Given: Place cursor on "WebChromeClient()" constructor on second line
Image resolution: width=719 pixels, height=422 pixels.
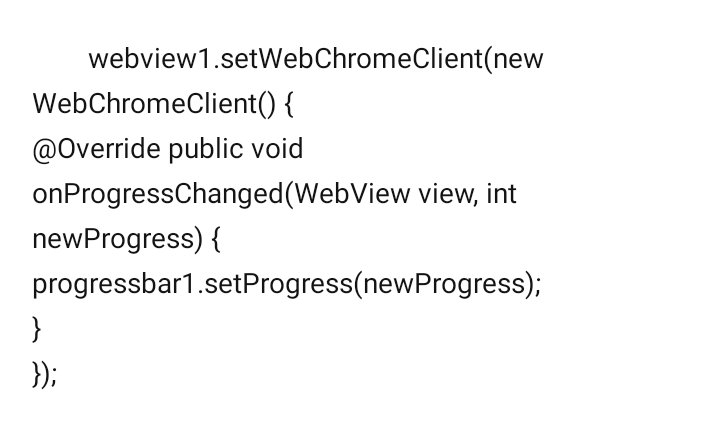Looking at the screenshot, I should coord(155,104).
